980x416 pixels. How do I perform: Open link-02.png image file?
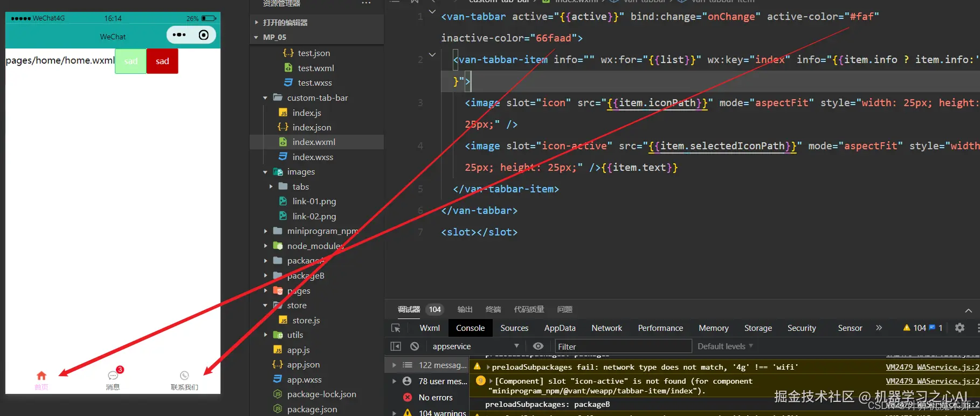(x=314, y=216)
